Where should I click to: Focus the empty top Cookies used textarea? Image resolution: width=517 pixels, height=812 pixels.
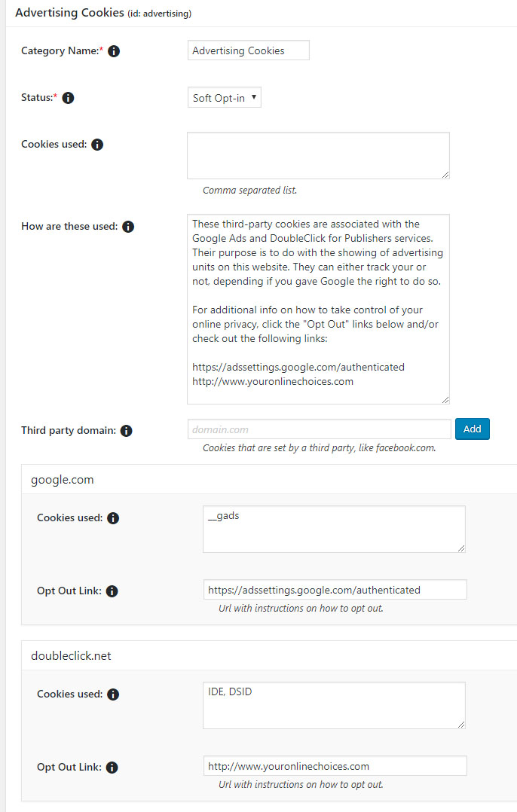(x=318, y=156)
